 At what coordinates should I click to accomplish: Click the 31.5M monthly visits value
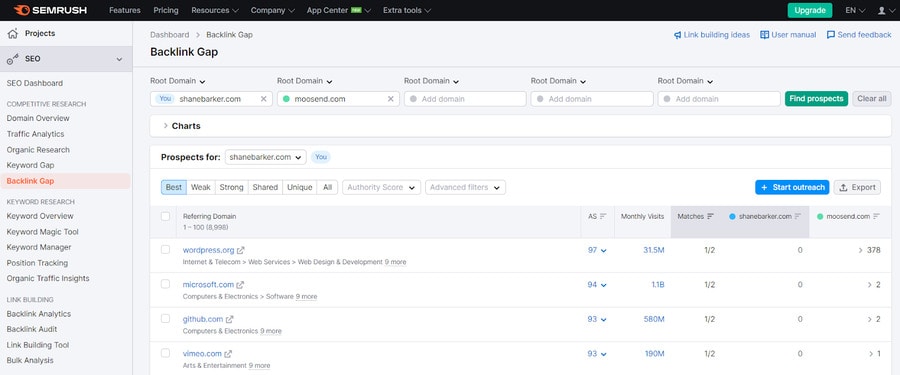pyautogui.click(x=654, y=250)
